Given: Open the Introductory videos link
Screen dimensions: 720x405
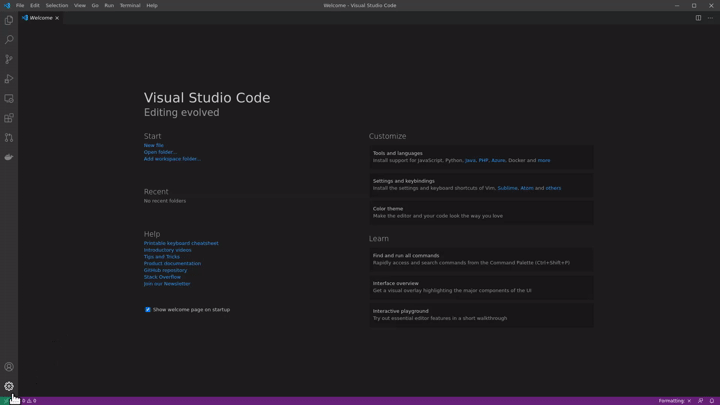Looking at the screenshot, I should tap(168, 250).
